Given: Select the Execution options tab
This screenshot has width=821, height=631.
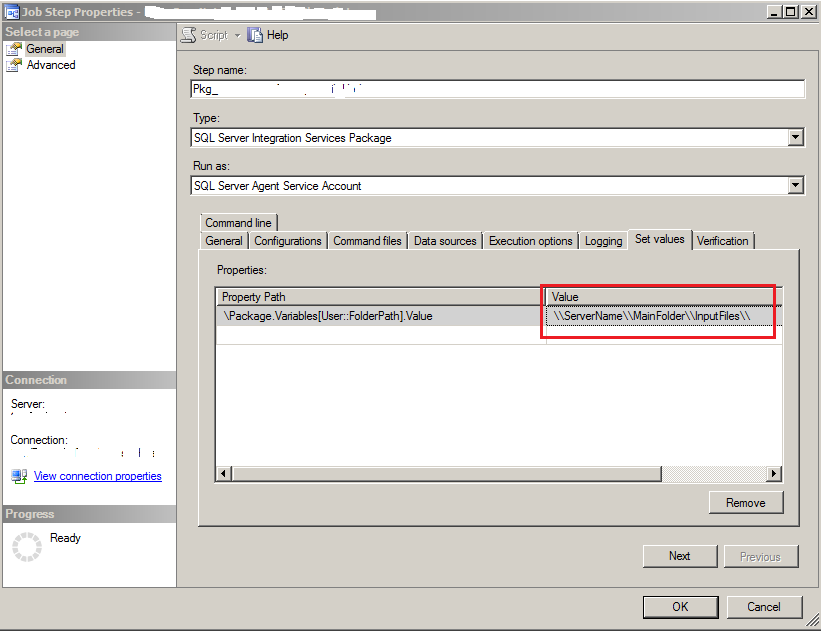Looking at the screenshot, I should pyautogui.click(x=530, y=240).
